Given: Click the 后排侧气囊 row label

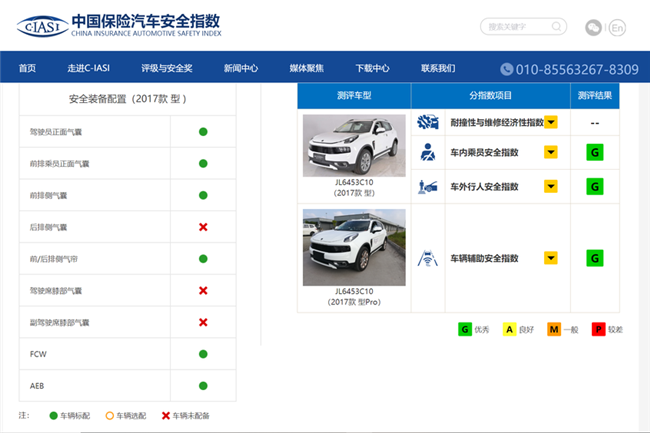Looking at the screenshot, I should pos(48,227).
